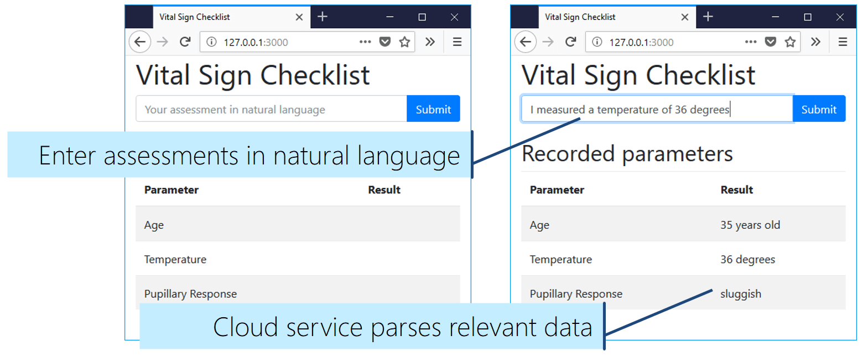Click the forward arrow in the right browser window
Image resolution: width=868 pixels, height=356 pixels.
click(548, 42)
